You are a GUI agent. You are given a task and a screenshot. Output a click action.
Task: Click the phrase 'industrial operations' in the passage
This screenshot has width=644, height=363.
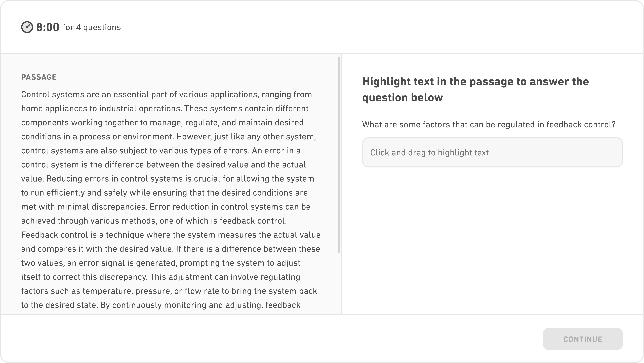(x=140, y=108)
